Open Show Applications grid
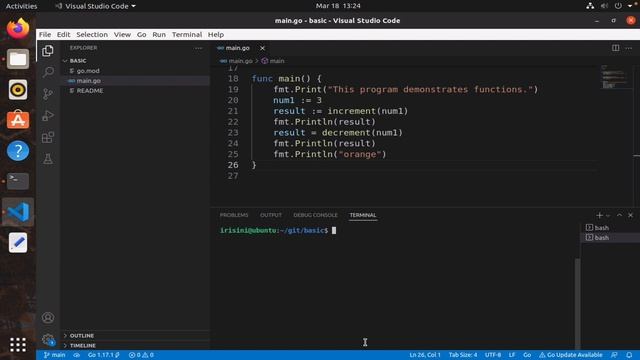The height and width of the screenshot is (360, 640). (18, 345)
